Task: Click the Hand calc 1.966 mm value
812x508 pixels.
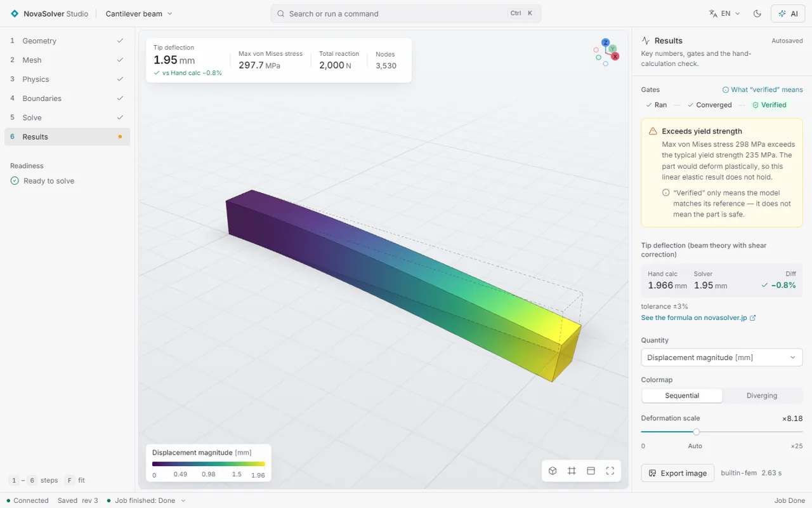Action: click(x=667, y=286)
